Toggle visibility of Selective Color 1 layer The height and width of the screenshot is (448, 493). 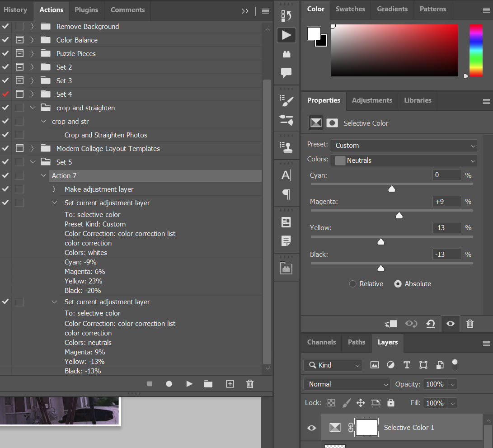[311, 428]
